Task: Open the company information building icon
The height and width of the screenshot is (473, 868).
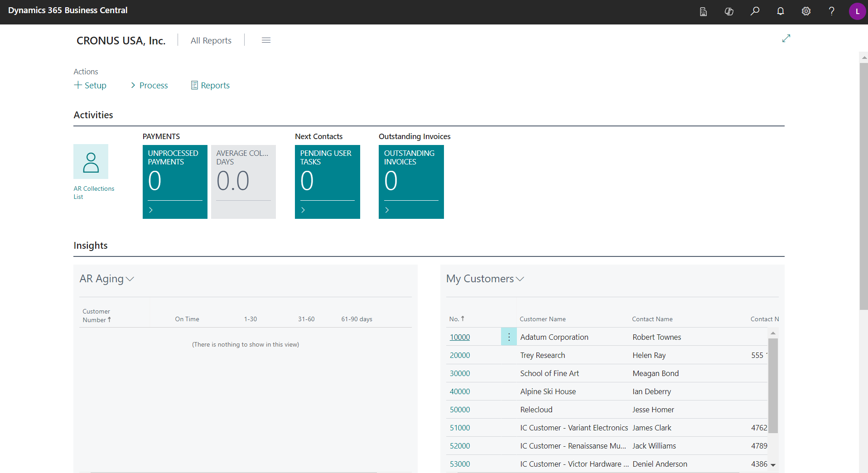Action: pos(703,12)
